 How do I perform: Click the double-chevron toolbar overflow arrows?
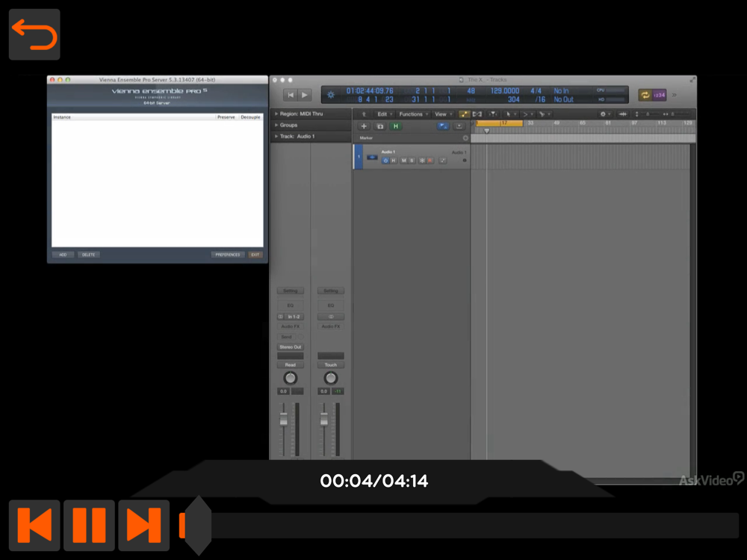click(675, 96)
